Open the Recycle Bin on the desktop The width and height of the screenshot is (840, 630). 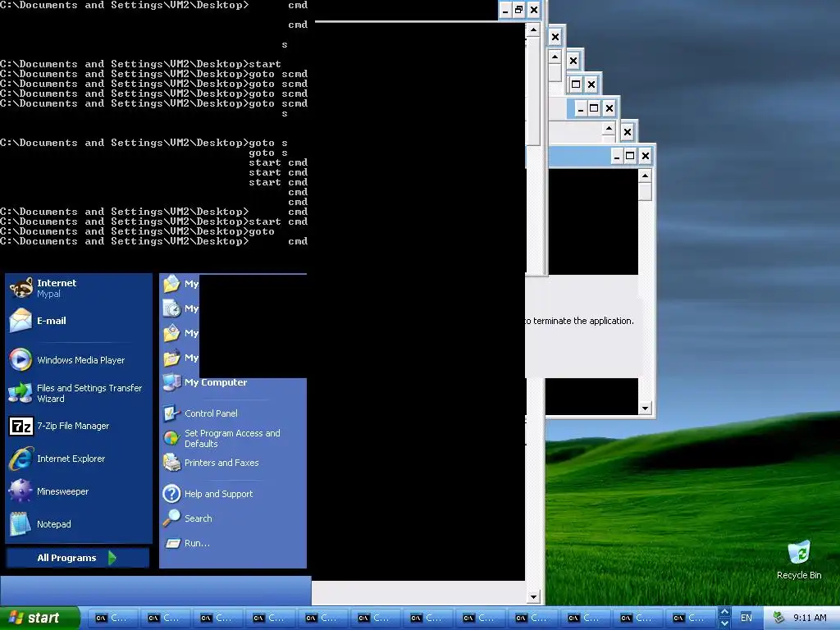click(799, 560)
